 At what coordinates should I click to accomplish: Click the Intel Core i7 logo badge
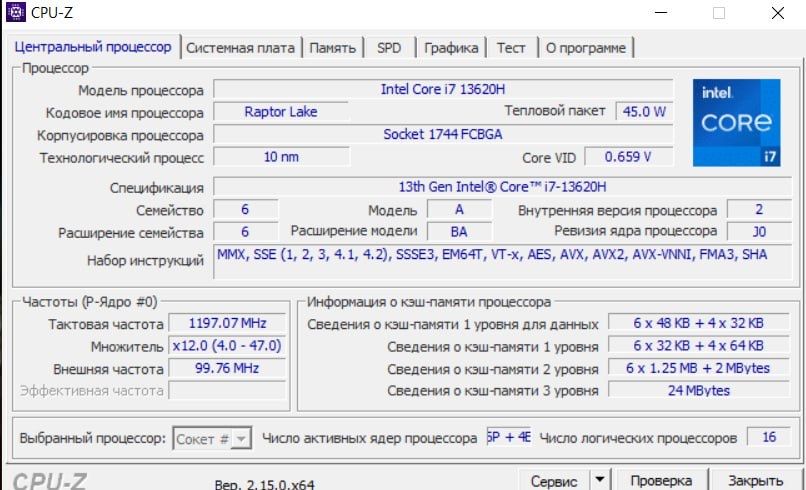point(736,122)
